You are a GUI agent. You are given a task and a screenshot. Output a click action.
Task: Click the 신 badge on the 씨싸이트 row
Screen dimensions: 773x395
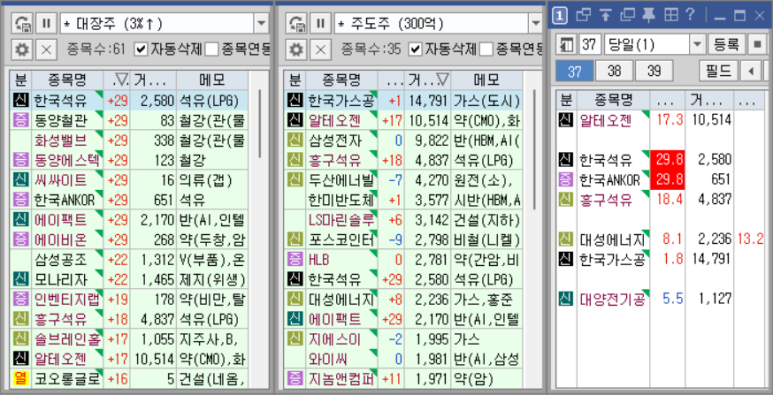click(20, 180)
